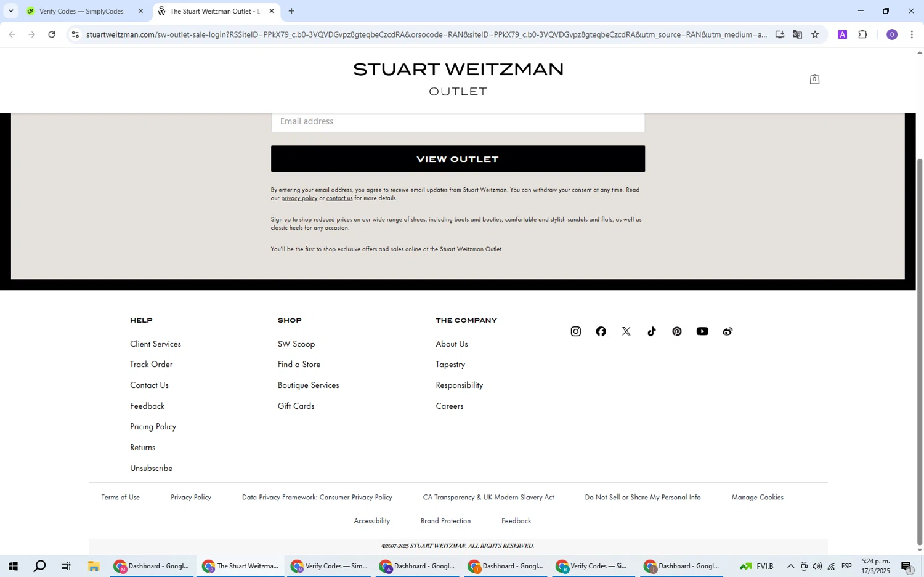Click the browser address bar URL
This screenshot has width=924, height=577.
426,34
